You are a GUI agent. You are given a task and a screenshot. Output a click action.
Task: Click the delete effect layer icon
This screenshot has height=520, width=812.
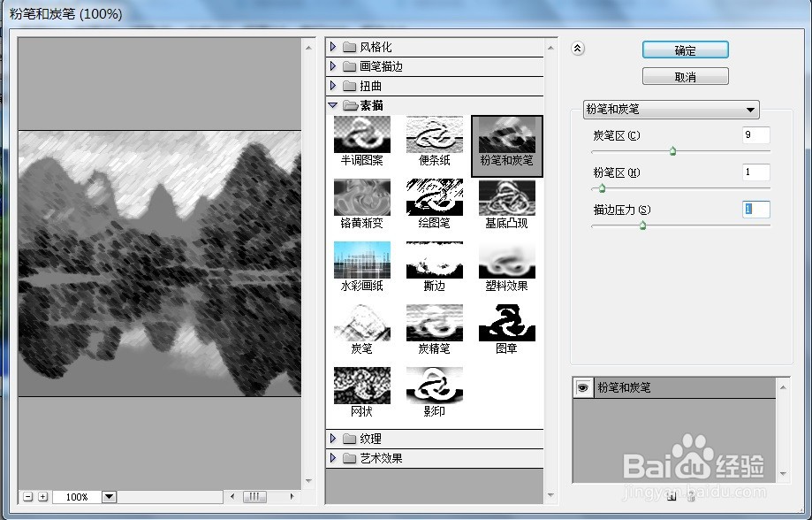691,498
